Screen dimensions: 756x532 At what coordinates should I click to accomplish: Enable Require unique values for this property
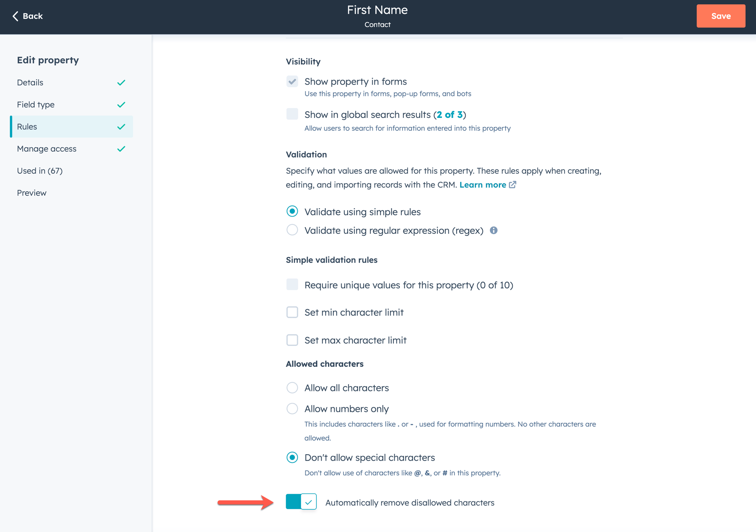coord(292,285)
